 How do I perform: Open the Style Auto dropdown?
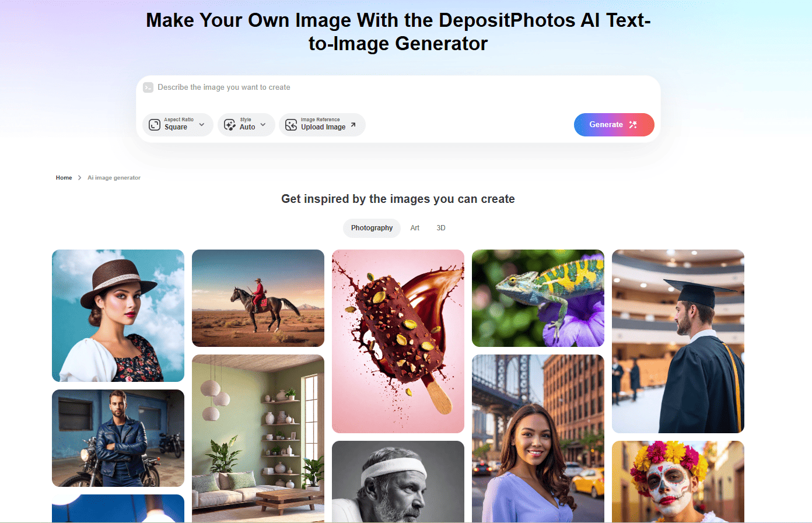(x=262, y=125)
